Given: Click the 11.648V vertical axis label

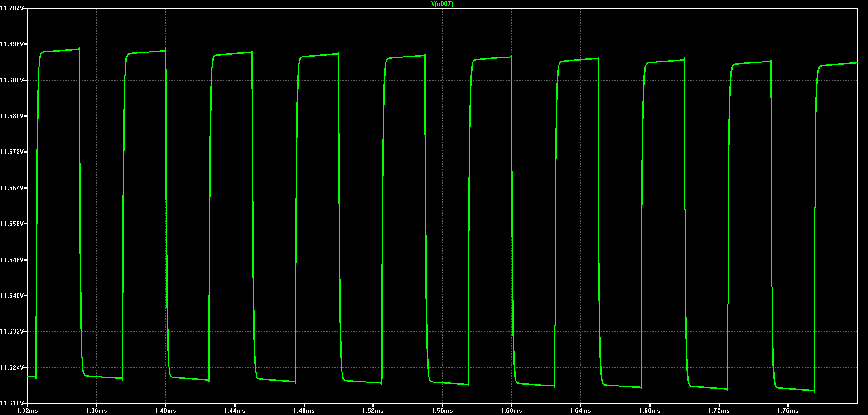Looking at the screenshot, I should point(11,260).
